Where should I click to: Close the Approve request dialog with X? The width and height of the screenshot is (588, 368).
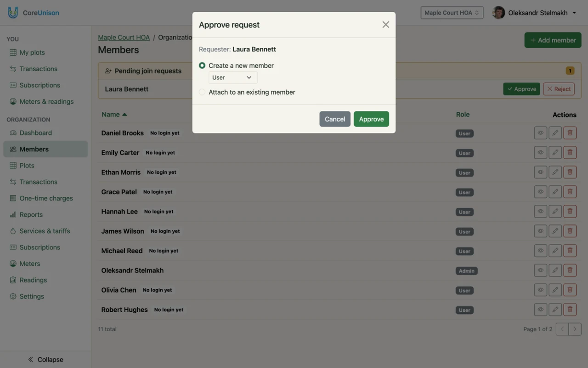coord(386,25)
